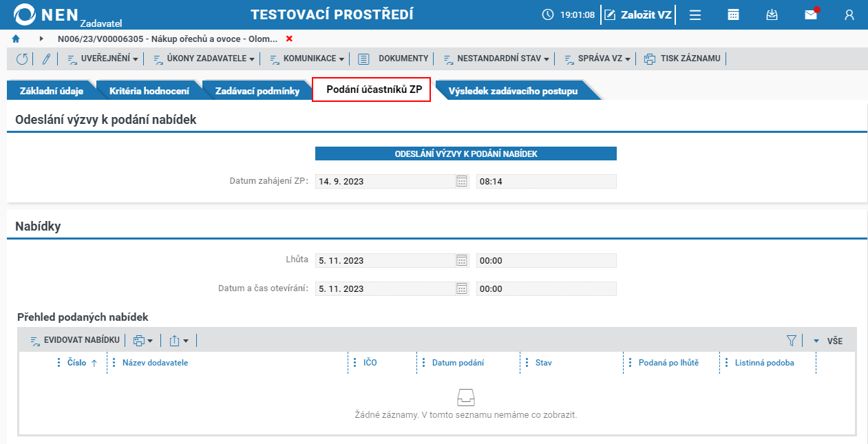Open column menu dots for Stav
Image resolution: width=868 pixels, height=444 pixels.
[527, 363]
